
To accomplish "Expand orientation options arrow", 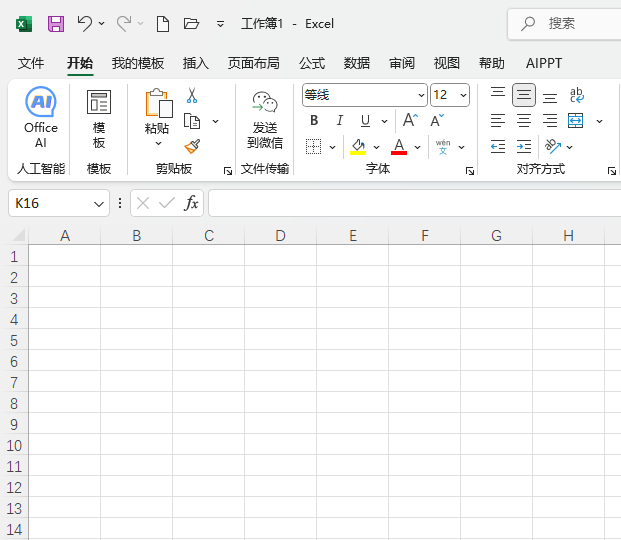I will 569,147.
